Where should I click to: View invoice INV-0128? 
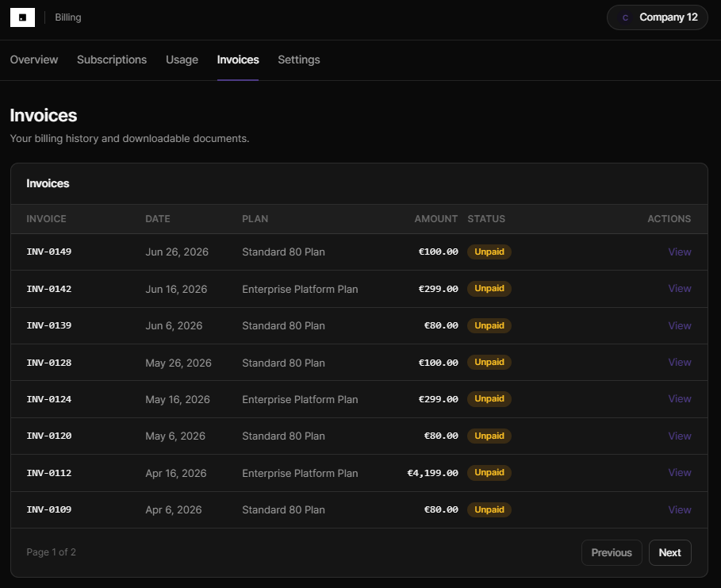(x=680, y=362)
